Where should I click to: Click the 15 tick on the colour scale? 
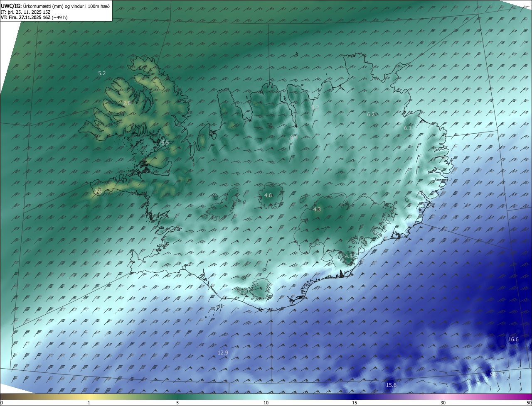(355, 403)
